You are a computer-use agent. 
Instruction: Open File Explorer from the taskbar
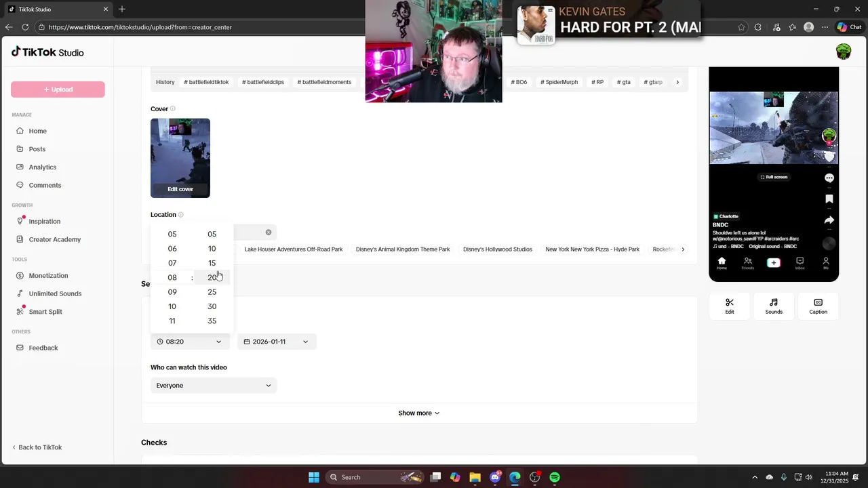[x=475, y=477]
